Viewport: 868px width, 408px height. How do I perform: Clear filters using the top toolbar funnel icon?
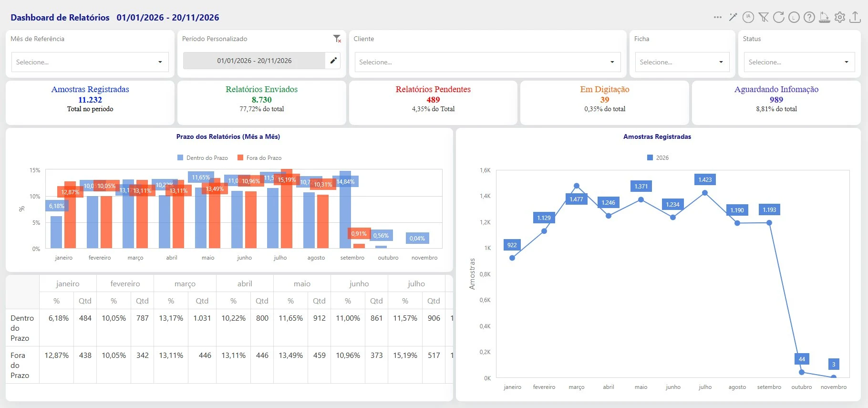(x=764, y=17)
